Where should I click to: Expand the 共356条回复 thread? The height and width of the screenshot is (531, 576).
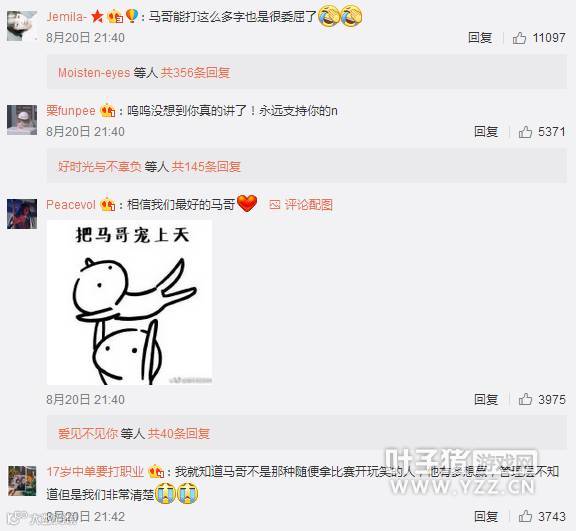195,72
